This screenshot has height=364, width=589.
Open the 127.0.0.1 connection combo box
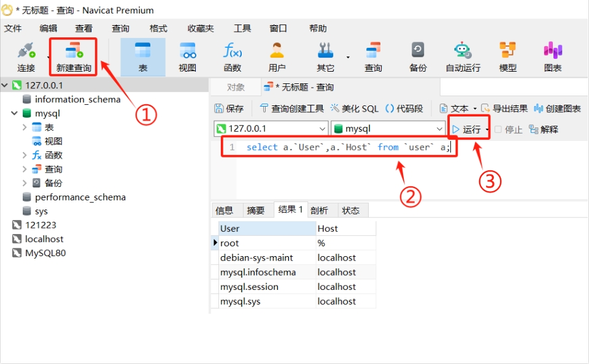tap(271, 128)
